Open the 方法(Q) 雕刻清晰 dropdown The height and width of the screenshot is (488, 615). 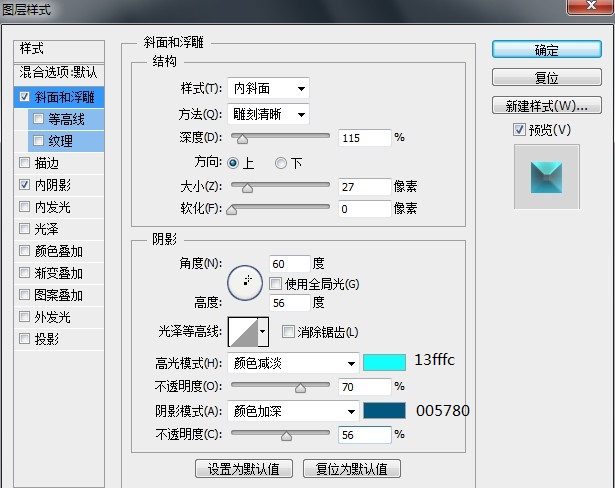(268, 114)
